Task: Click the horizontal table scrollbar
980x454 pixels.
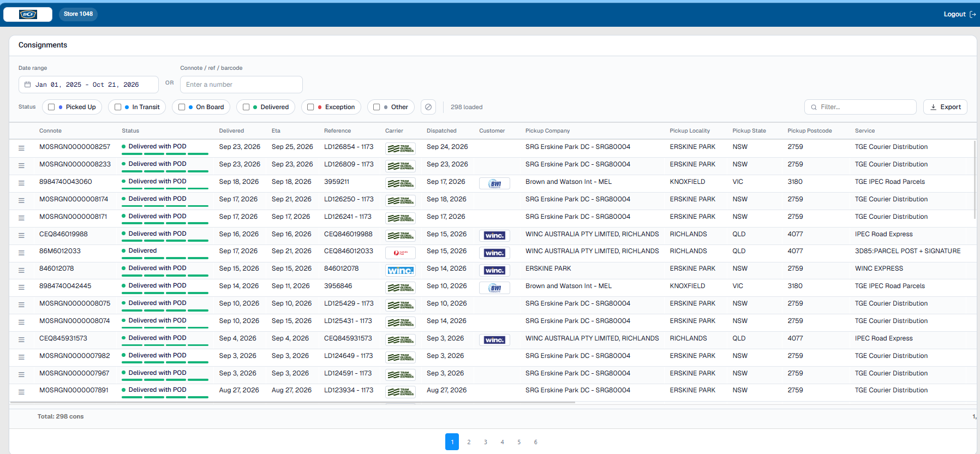Action: click(293, 403)
